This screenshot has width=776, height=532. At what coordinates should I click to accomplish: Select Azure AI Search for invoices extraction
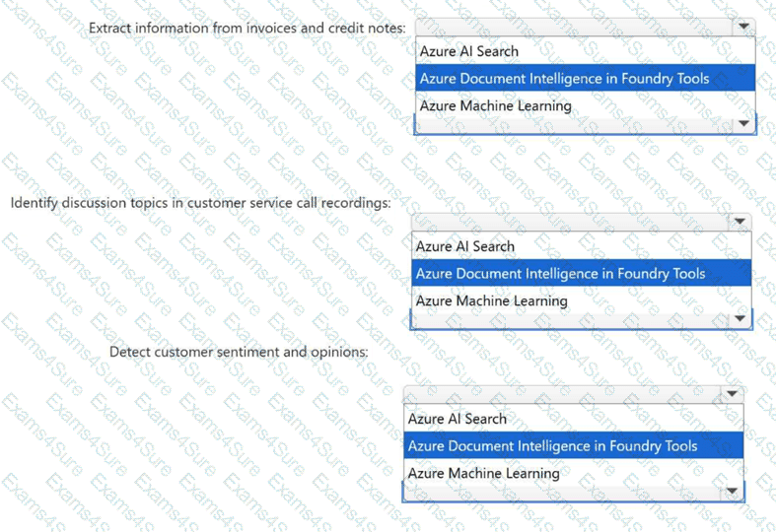pos(585,51)
